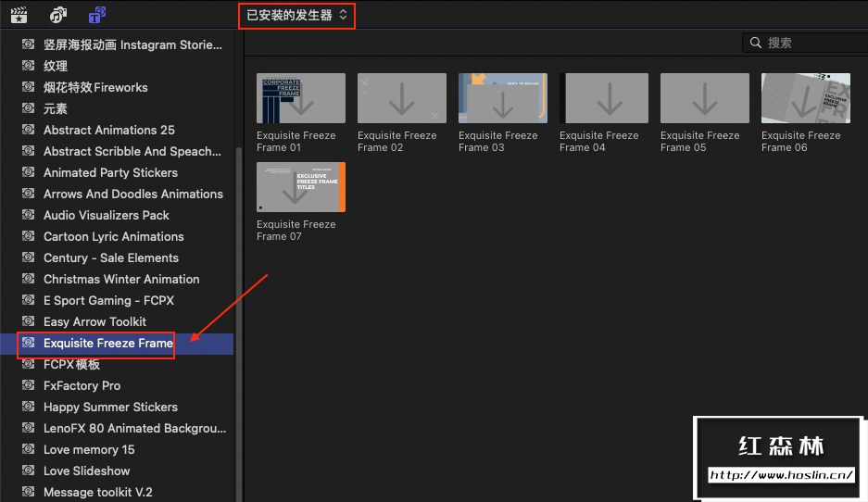The image size is (868, 502).
Task: Click the sidebar vertical scrollbar
Action: click(239, 324)
